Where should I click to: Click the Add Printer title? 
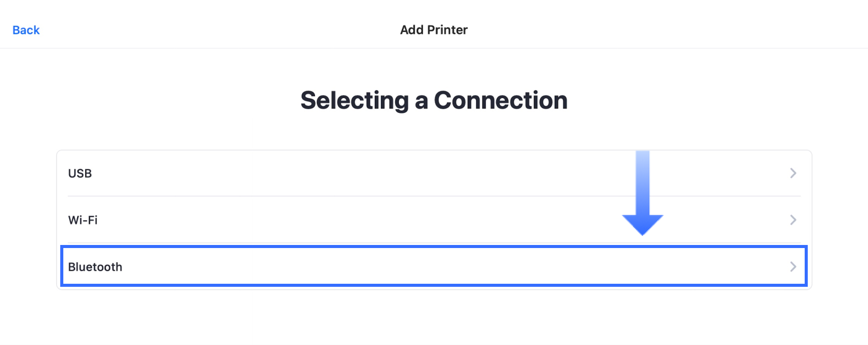[433, 30]
